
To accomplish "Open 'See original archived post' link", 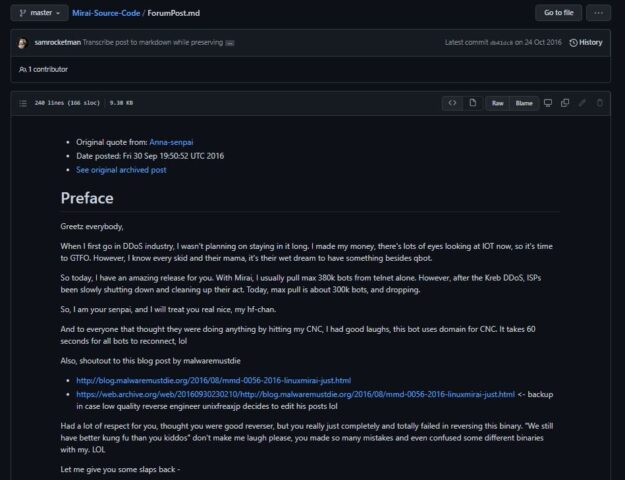I will (121, 170).
